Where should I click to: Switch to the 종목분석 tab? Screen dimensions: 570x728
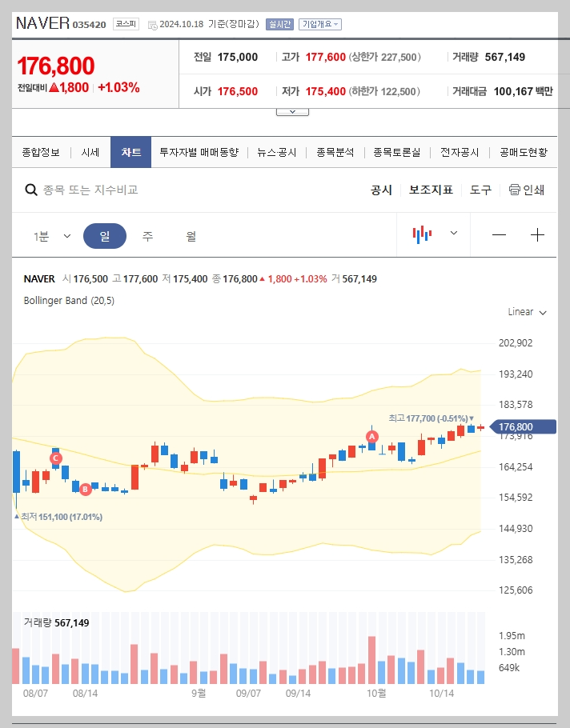334,151
